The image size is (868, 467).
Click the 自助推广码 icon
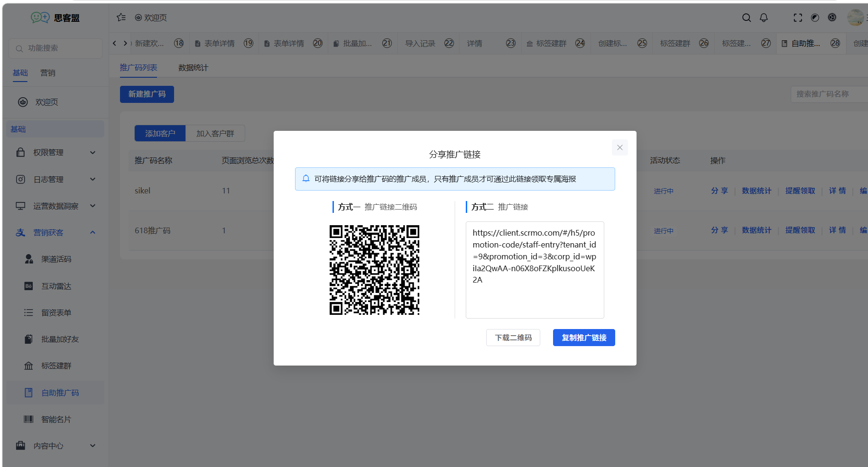click(x=28, y=393)
